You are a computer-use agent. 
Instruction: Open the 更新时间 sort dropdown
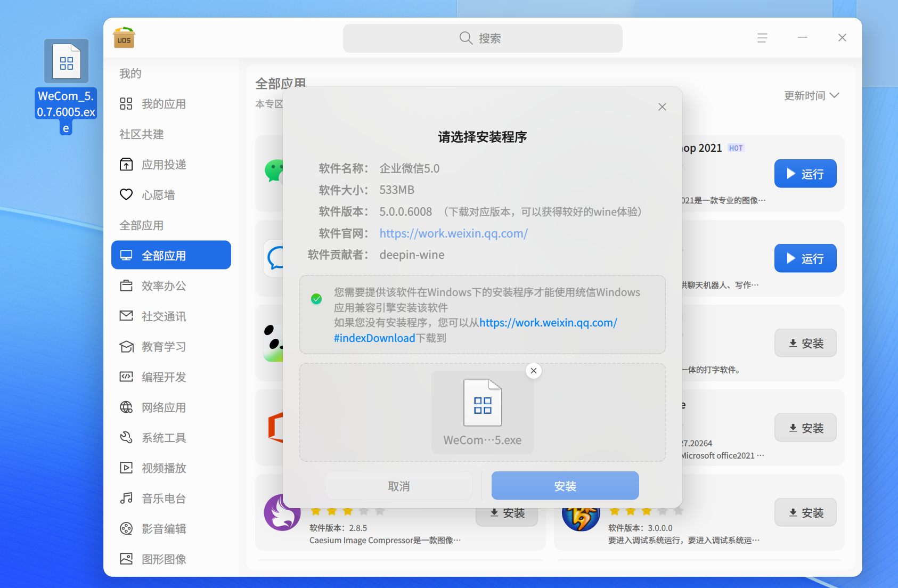811,96
